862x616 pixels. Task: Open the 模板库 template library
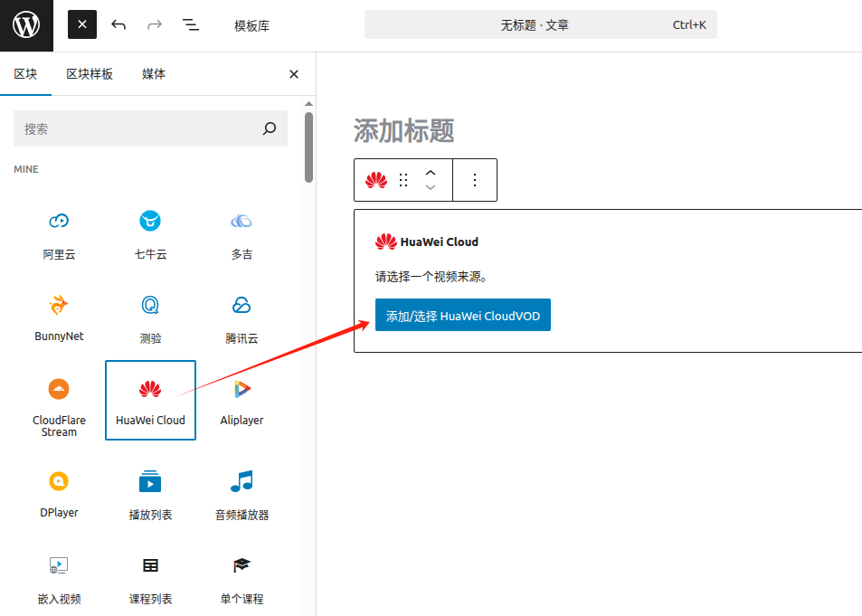click(251, 26)
